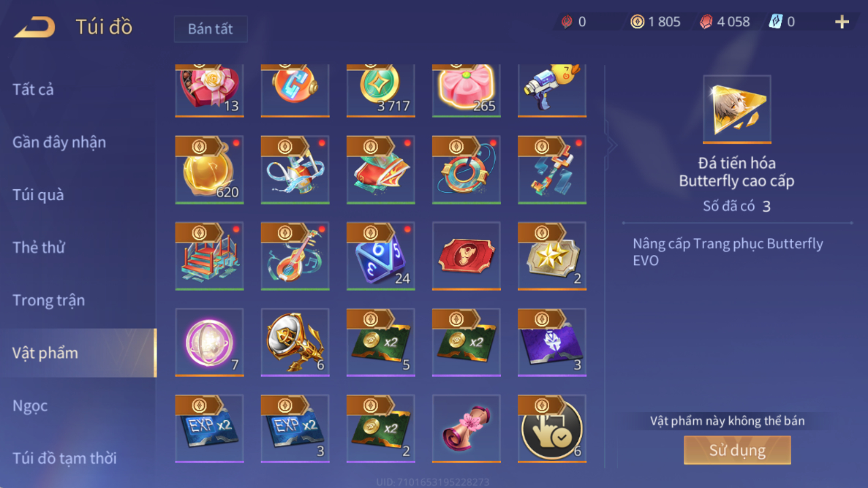
Task: Select the purple rose card item
Action: pyautogui.click(x=552, y=343)
